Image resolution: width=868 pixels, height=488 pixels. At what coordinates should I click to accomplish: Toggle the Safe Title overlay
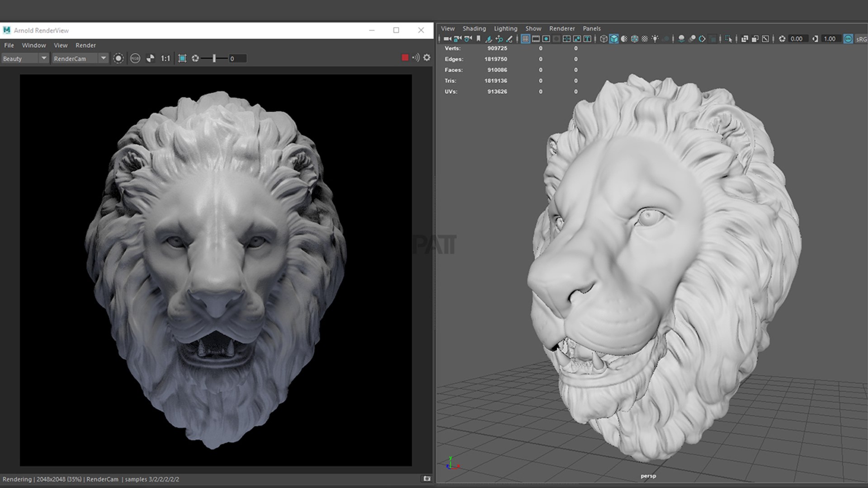587,39
